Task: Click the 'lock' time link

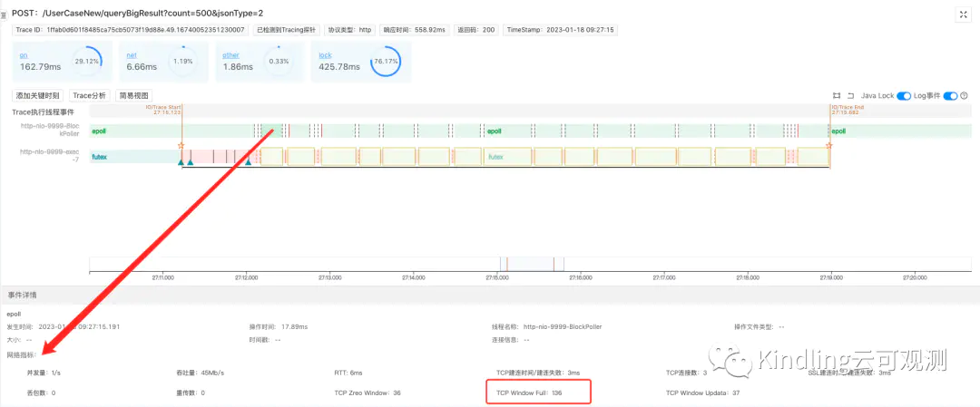Action: [325, 55]
